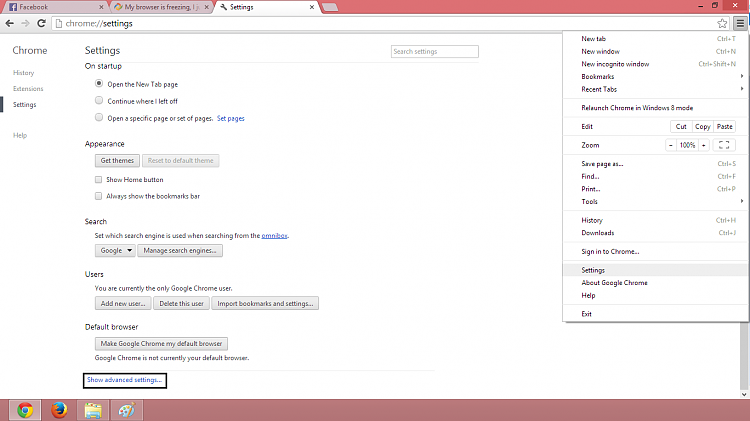Expand the Recent Tabs submenu
Image resolution: width=750 pixels, height=421 pixels.
coord(656,89)
